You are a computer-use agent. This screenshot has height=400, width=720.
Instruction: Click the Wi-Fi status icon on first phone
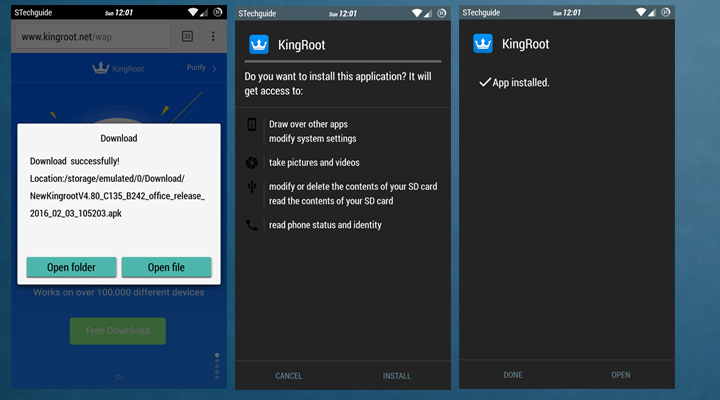[x=193, y=12]
